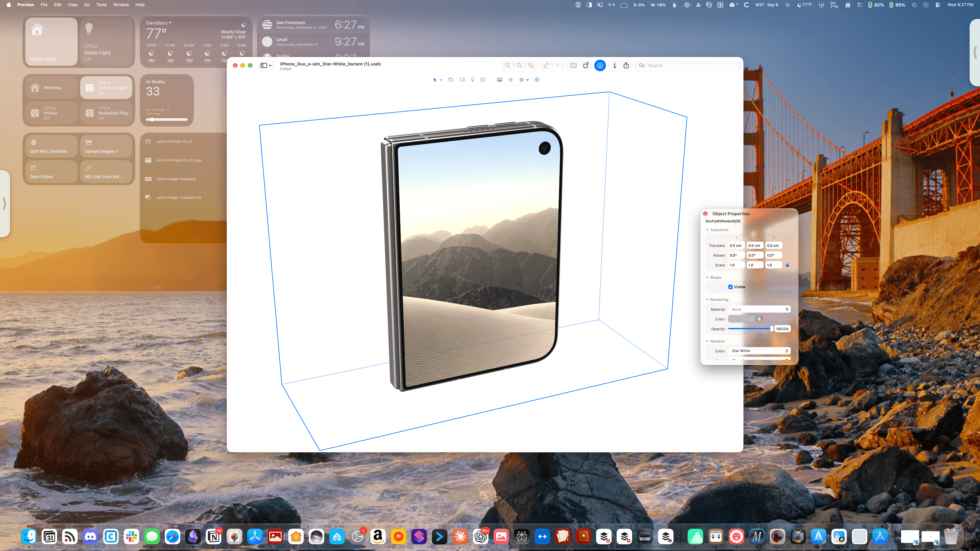Toggle the blue scale lock
980x551 pixels.
[787, 265]
